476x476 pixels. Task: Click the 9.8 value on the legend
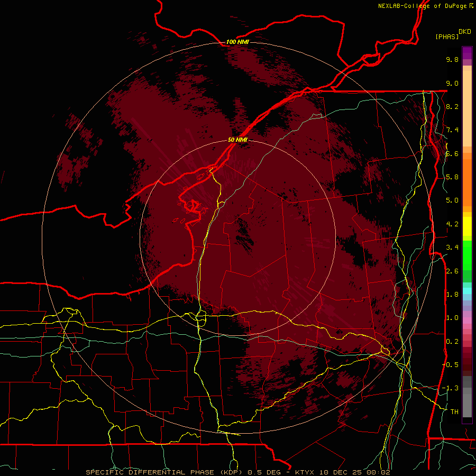(452, 59)
